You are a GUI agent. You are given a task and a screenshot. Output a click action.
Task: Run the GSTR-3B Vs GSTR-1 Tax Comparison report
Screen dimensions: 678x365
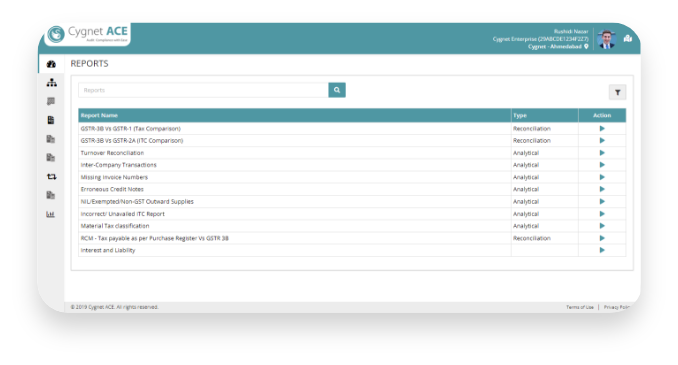click(602, 128)
